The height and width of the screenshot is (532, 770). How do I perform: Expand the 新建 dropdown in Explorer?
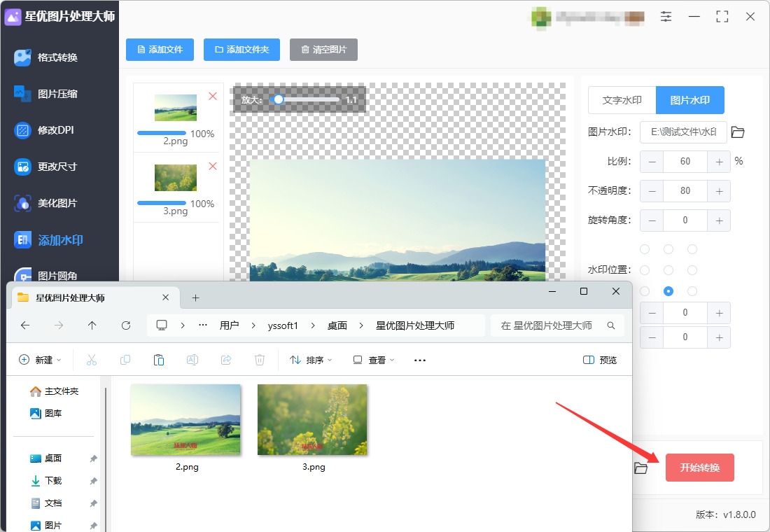pyautogui.click(x=41, y=360)
